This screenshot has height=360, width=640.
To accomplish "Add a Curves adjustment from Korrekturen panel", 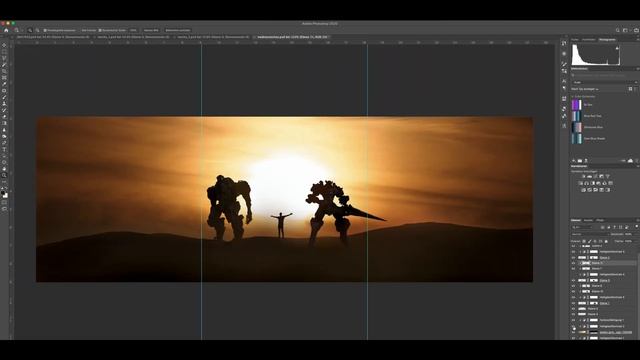I will pos(596,176).
